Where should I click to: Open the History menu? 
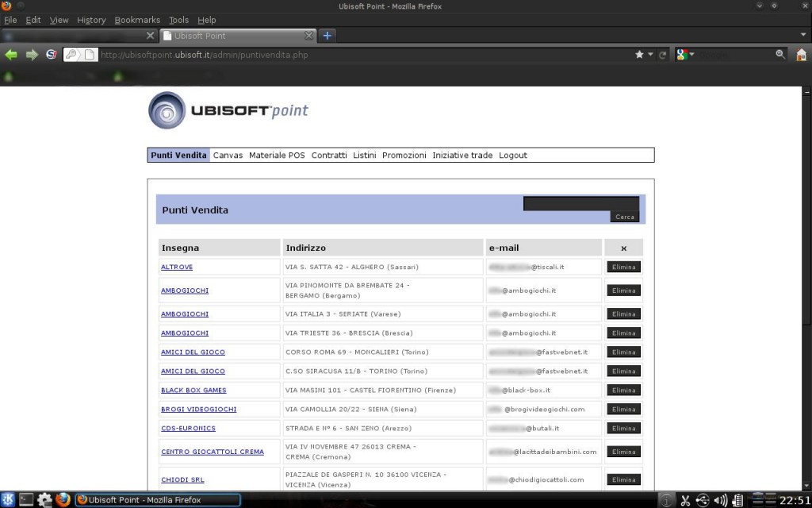(x=91, y=20)
